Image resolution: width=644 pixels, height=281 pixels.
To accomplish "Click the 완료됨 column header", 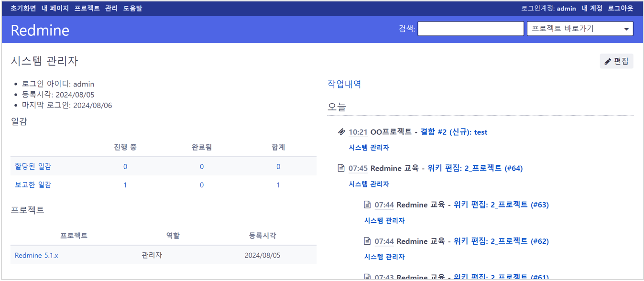I will [202, 147].
